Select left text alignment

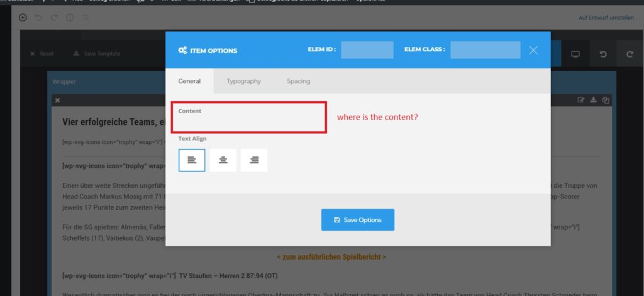tap(192, 160)
